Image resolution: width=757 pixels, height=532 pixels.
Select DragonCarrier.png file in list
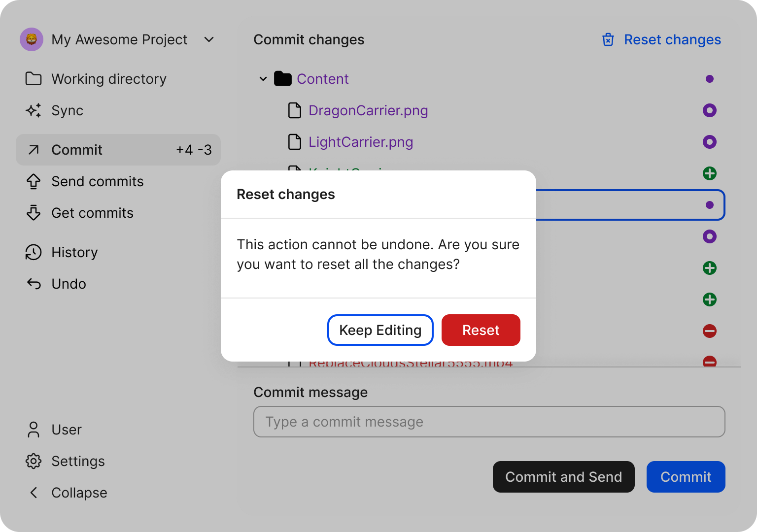tap(368, 110)
